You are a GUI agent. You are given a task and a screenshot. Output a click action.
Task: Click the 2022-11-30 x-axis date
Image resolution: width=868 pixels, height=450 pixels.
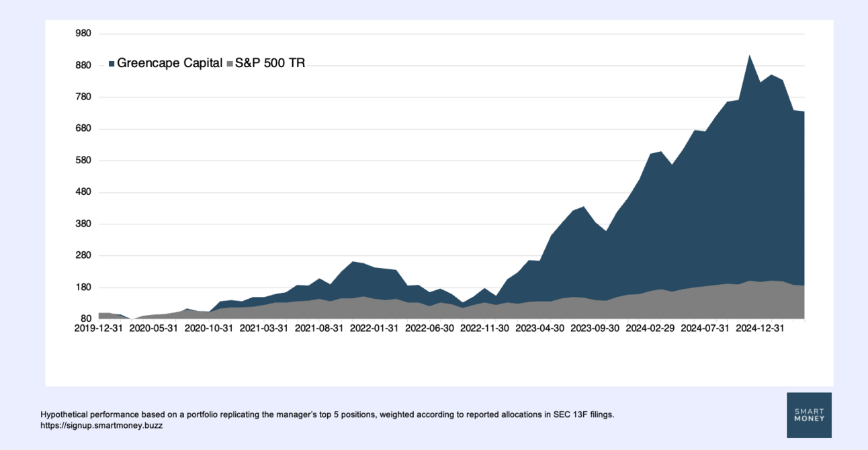point(484,328)
